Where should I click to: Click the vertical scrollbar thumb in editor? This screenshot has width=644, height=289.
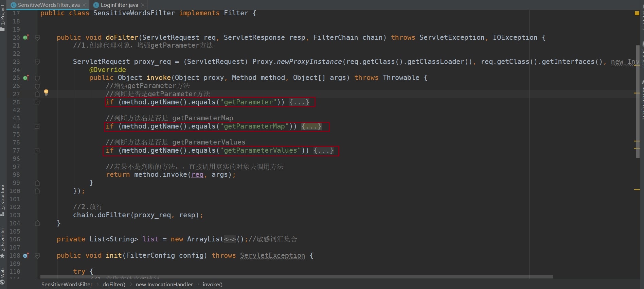click(638, 102)
